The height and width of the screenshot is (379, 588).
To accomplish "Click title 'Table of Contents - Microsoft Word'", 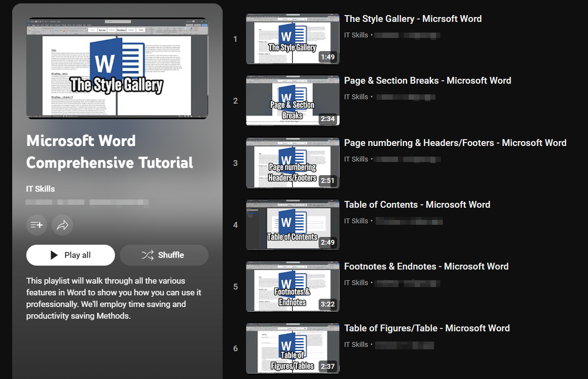I will click(417, 205).
